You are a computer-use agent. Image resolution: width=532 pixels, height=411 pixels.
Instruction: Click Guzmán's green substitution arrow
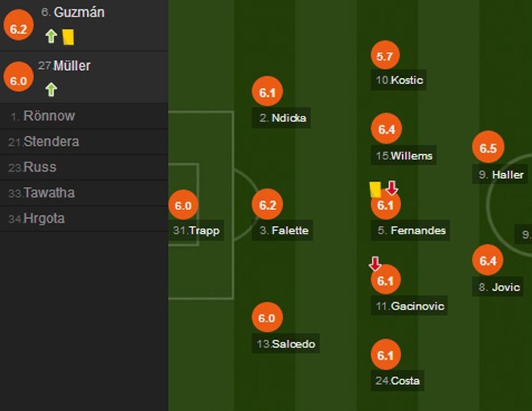[x=51, y=36]
